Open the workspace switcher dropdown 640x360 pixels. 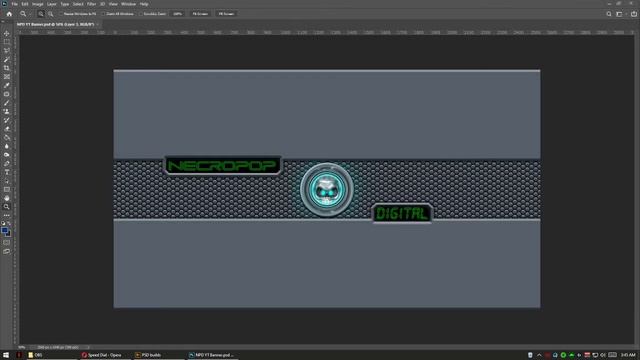620,14
